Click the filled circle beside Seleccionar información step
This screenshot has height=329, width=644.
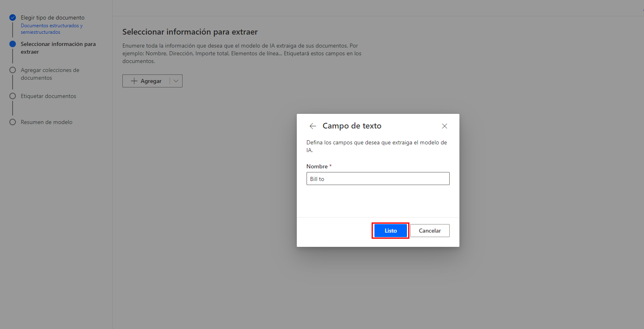(x=13, y=44)
